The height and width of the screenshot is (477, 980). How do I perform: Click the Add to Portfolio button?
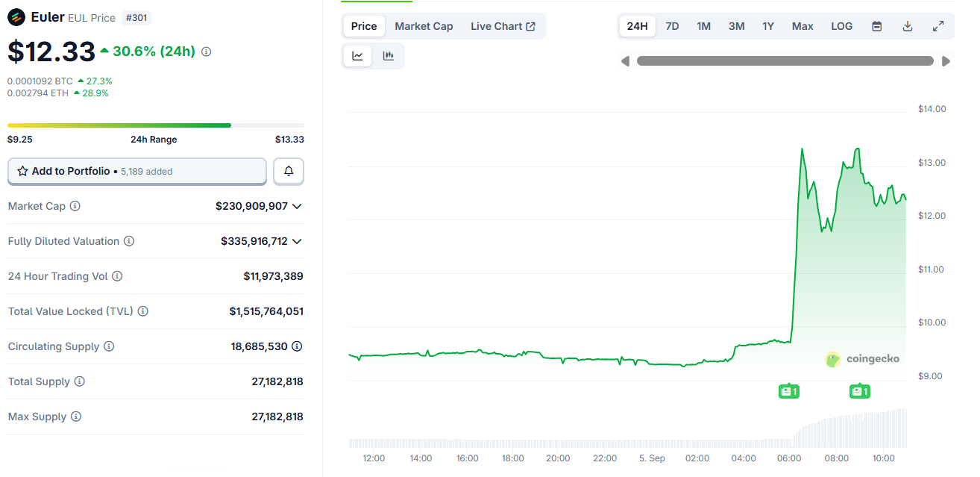(137, 171)
